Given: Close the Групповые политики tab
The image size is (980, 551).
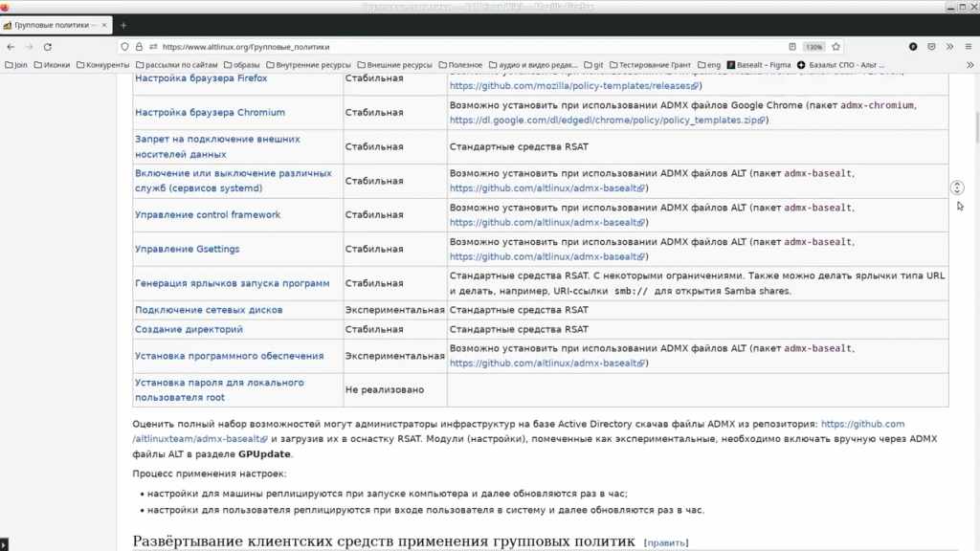Looking at the screenshot, I should click(103, 25).
